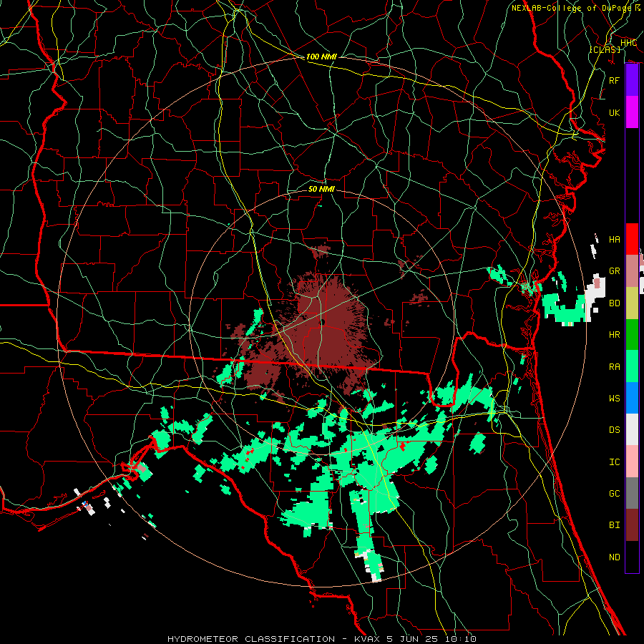This screenshot has width=644, height=644.
Task: Click the RA legend label
Action: (x=615, y=367)
